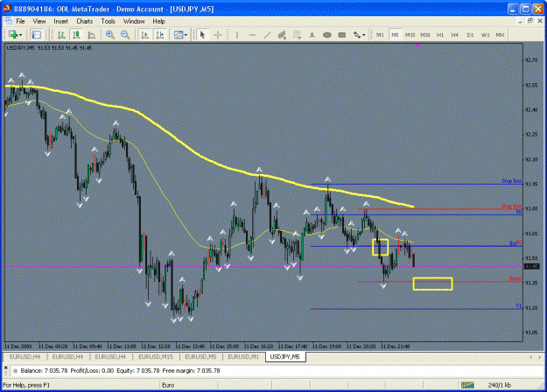Expand the Arrows objects dropdown
This screenshot has height=392, width=547.
click(364, 35)
